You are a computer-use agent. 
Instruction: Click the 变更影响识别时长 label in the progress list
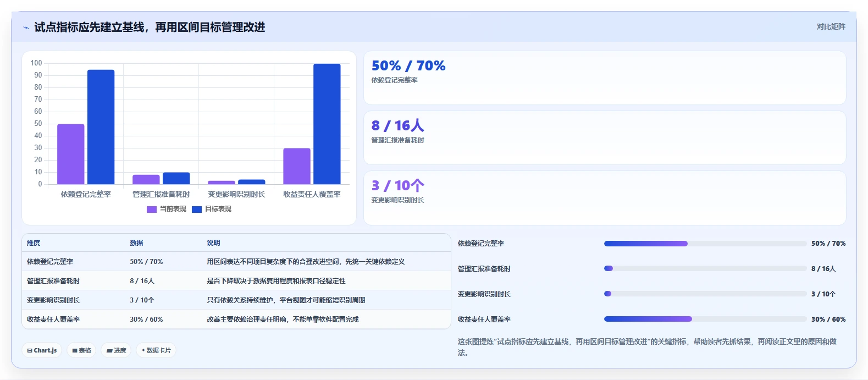coord(484,294)
